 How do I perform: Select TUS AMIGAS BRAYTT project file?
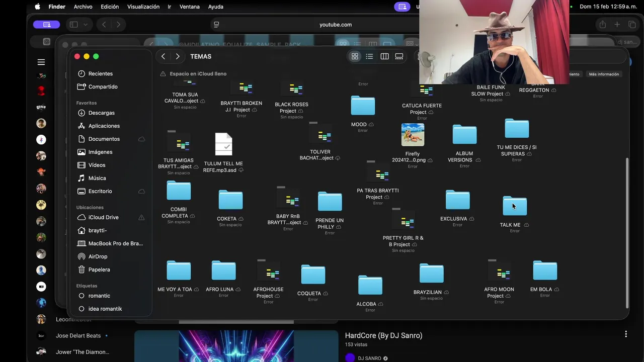click(178, 142)
